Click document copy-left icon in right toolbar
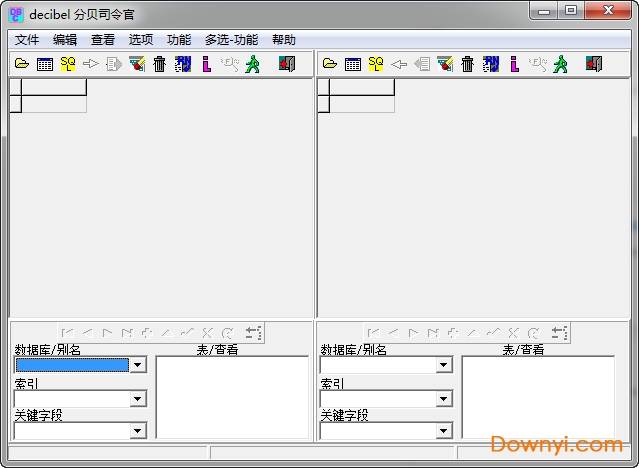The image size is (639, 468). coord(422,64)
